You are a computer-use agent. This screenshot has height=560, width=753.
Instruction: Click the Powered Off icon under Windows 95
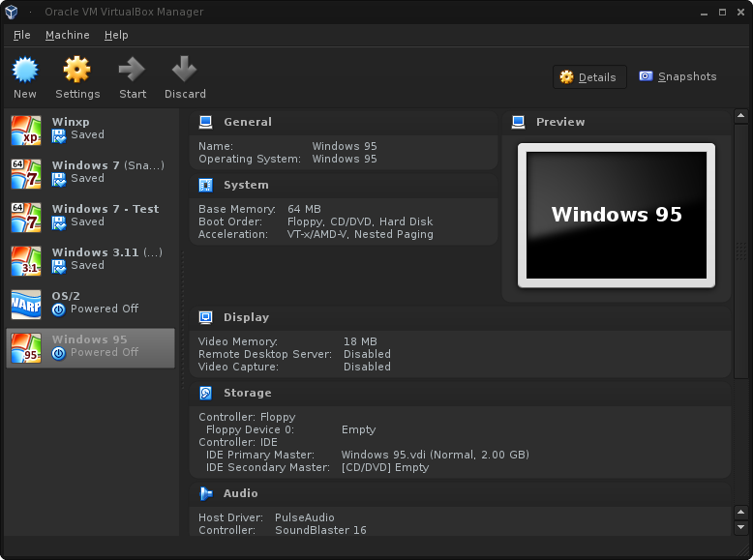[x=59, y=354]
